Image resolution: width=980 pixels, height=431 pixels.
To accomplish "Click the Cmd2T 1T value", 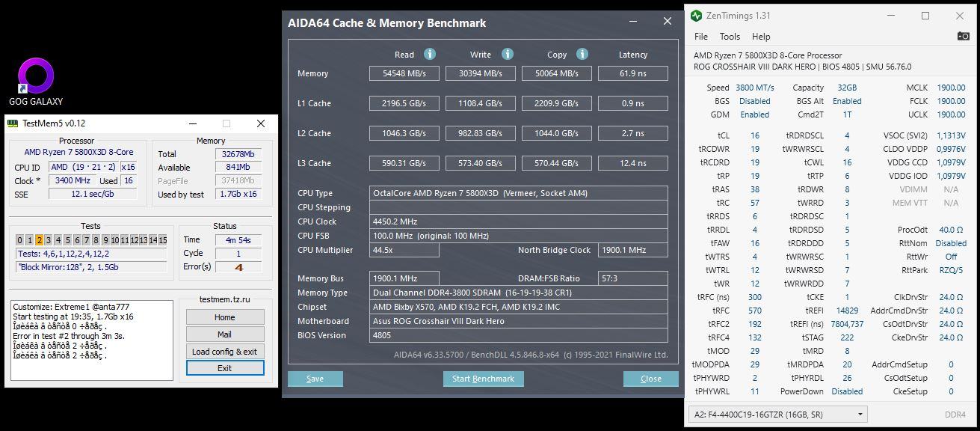I will point(847,114).
